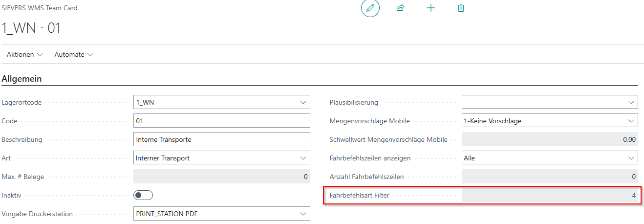Image resolution: width=644 pixels, height=224 pixels.
Task: Open the Aktionen menu
Action: pos(24,55)
